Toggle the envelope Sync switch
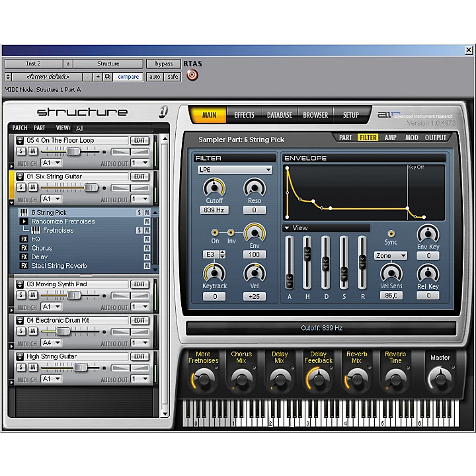 coord(391,233)
